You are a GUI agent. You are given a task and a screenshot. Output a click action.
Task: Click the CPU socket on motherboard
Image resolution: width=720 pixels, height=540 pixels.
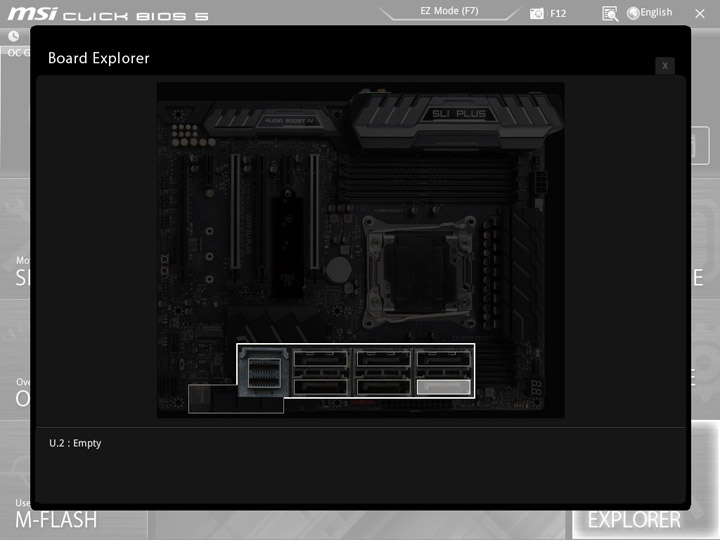point(419,272)
